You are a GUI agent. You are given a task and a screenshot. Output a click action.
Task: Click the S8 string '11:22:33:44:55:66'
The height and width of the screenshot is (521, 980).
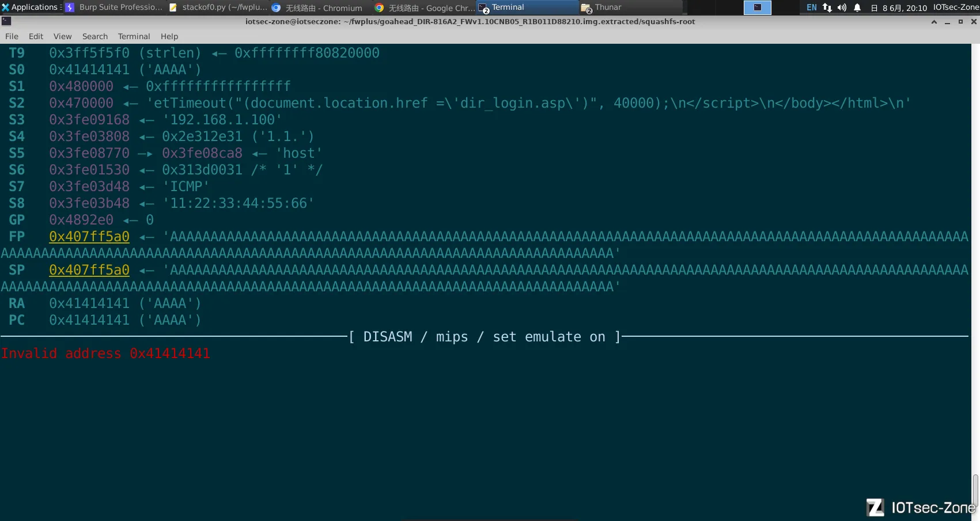point(239,203)
